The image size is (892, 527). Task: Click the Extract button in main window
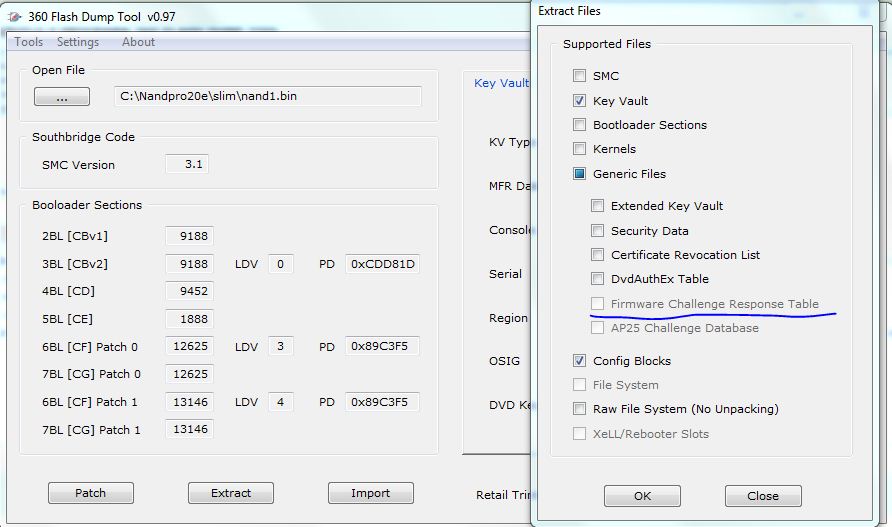pos(231,493)
